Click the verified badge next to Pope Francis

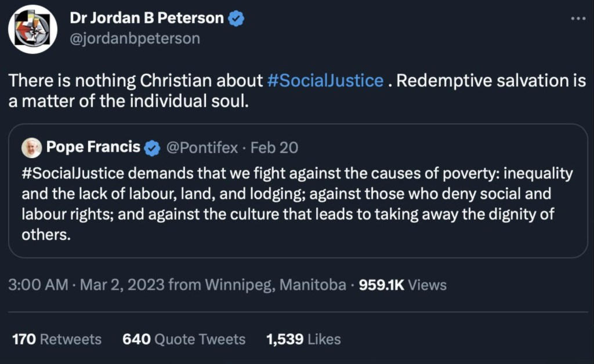(x=152, y=148)
